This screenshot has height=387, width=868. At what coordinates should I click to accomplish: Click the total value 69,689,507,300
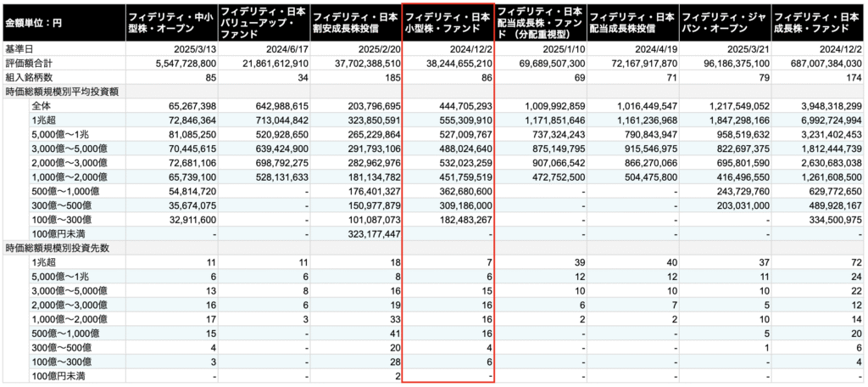click(x=554, y=63)
